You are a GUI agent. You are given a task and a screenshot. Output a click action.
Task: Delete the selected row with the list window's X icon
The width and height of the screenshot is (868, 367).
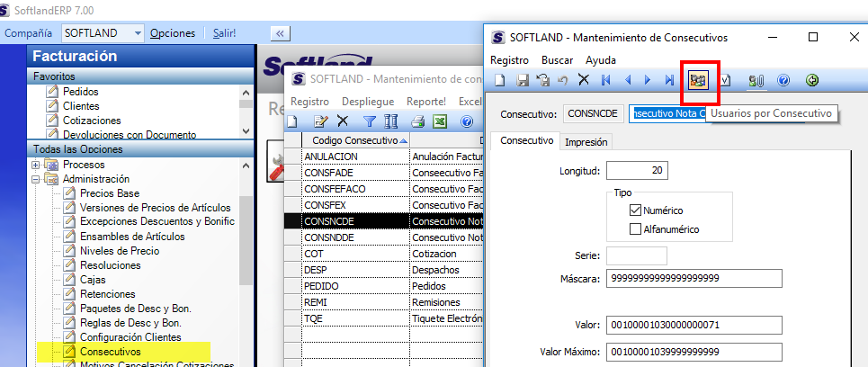tap(343, 121)
